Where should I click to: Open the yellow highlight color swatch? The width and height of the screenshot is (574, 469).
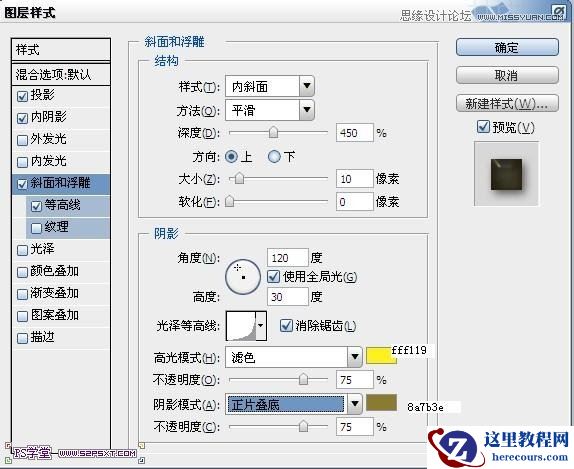point(381,356)
